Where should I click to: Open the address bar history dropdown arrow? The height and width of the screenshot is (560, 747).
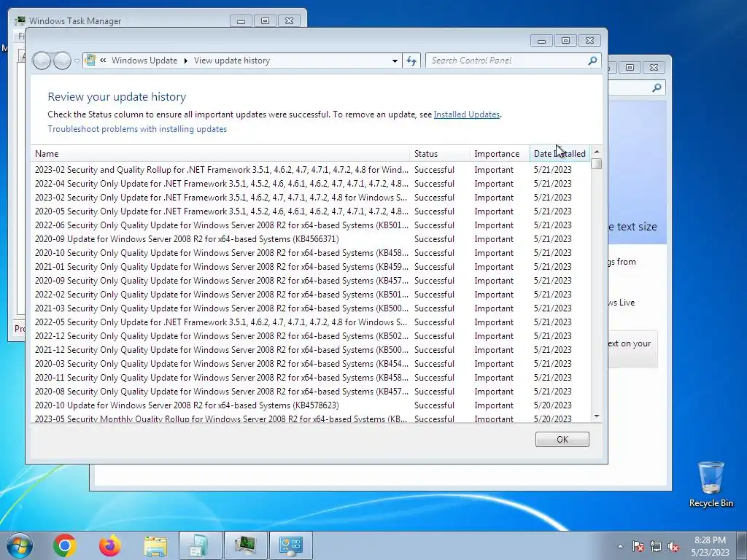tap(395, 61)
